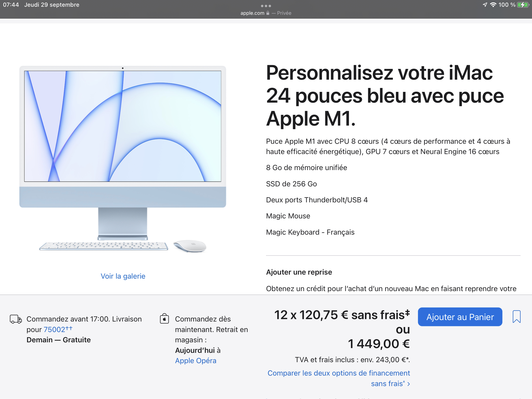Click the blue iMac product image
The height and width of the screenshot is (399, 532).
123,137
